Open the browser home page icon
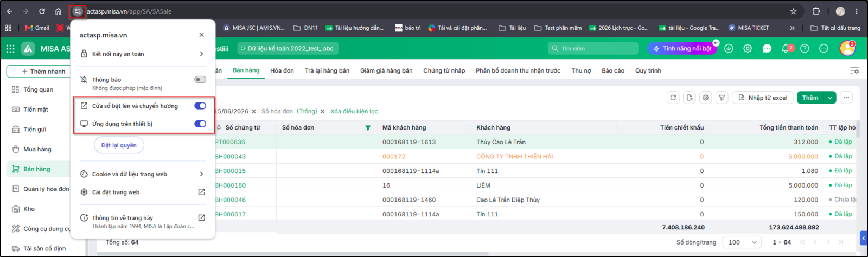 click(x=58, y=11)
